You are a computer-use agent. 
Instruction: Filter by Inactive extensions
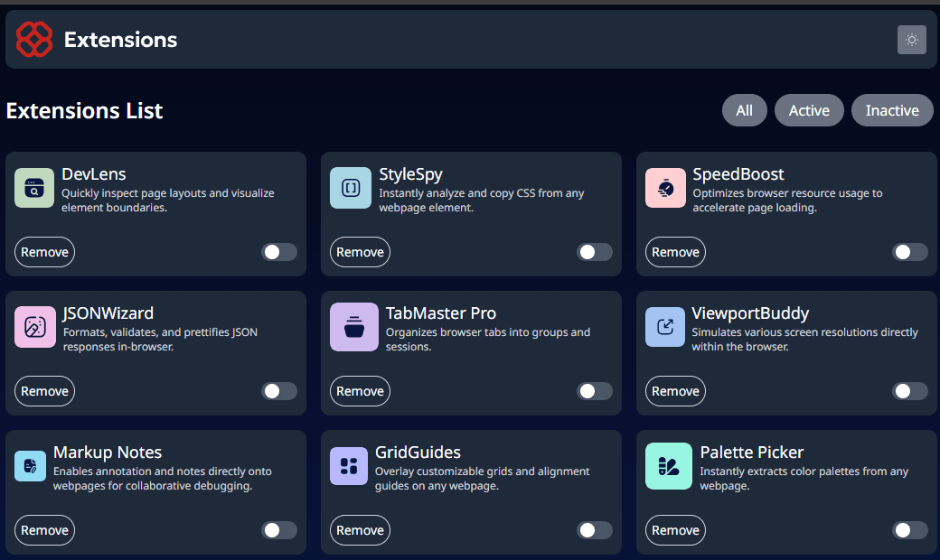[x=891, y=110]
